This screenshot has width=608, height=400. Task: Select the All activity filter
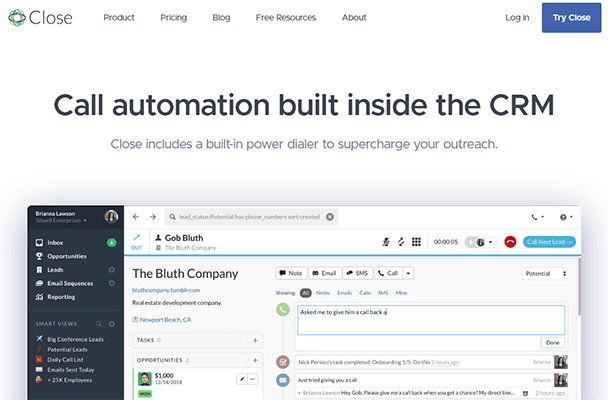coord(306,293)
